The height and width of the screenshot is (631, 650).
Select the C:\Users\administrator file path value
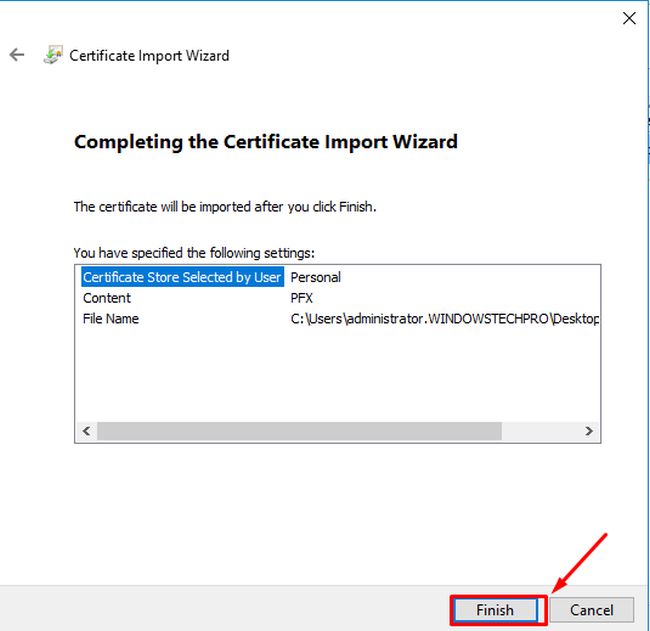(445, 319)
